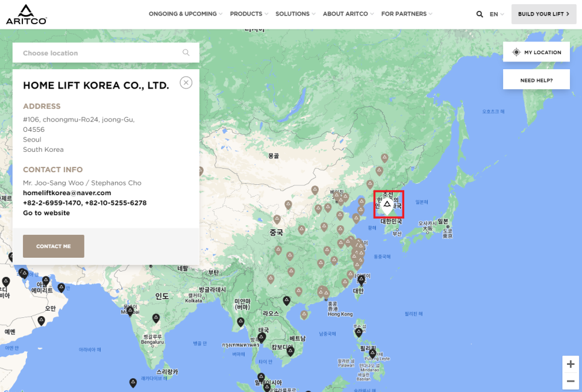Click the black map pin near Mumbai
Screen dimensions: 582x392
(x=130, y=311)
